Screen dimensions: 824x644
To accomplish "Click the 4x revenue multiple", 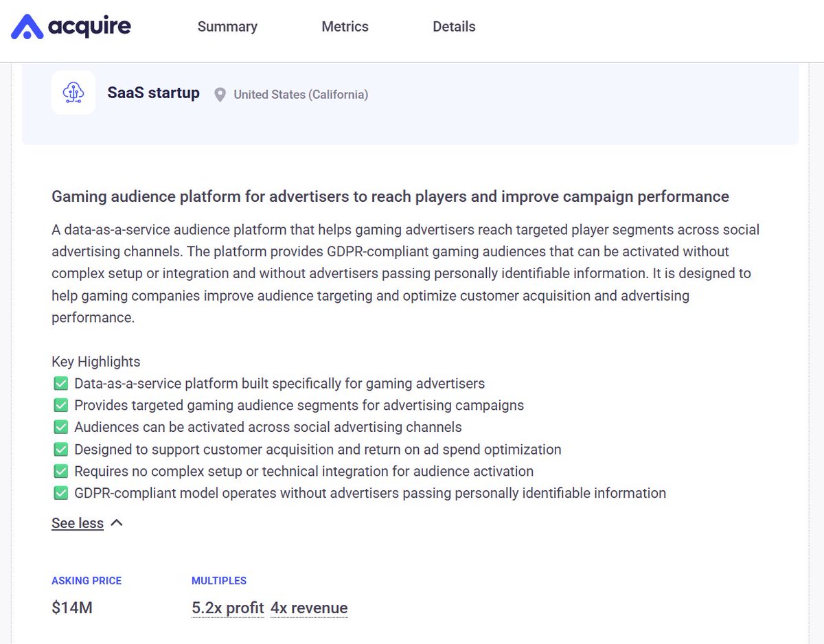I will click(x=309, y=608).
